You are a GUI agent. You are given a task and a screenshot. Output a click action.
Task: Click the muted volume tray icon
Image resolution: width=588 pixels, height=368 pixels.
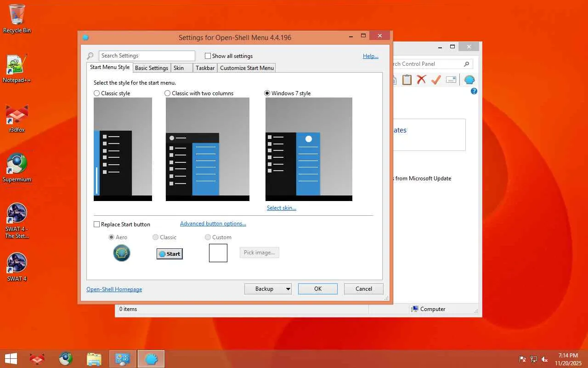(x=545, y=359)
